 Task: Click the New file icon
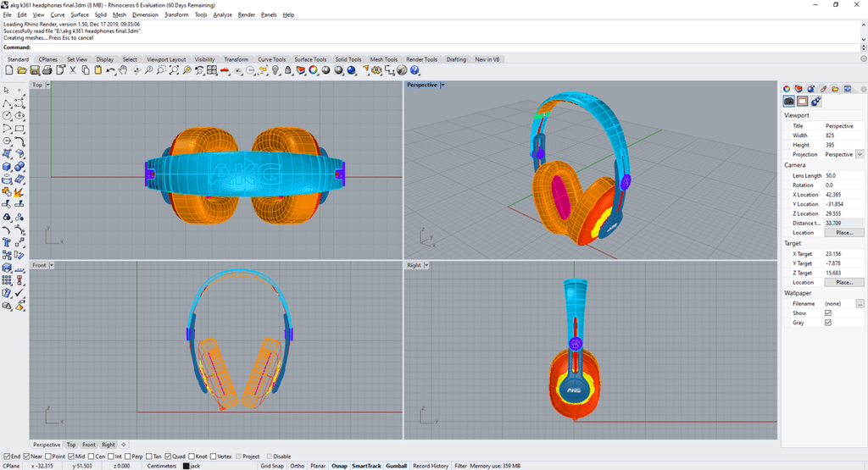coord(8,70)
